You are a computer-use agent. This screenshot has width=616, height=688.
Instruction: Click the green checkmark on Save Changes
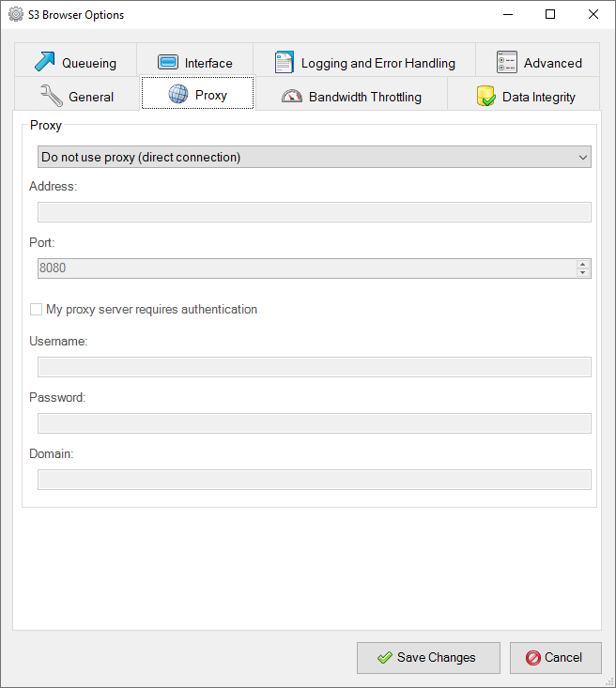(385, 657)
